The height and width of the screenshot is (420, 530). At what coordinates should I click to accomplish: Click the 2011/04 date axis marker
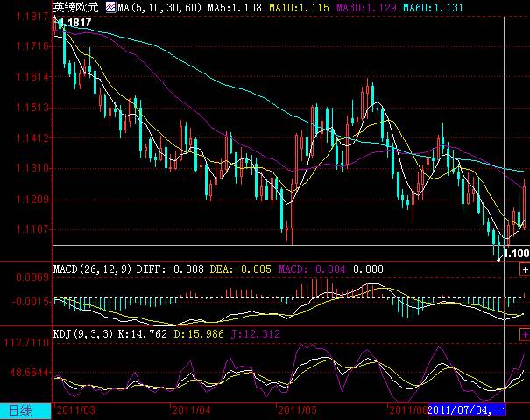pos(191,410)
